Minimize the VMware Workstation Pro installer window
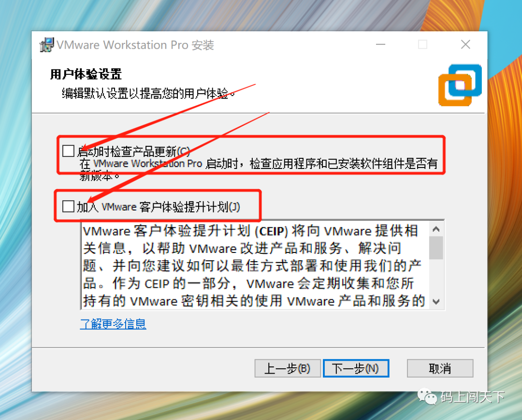Viewport: 522px width, 420px height. click(380, 44)
